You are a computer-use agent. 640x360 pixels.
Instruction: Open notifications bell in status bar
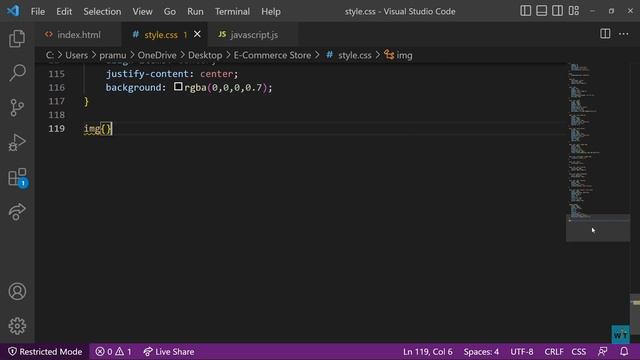click(624, 351)
